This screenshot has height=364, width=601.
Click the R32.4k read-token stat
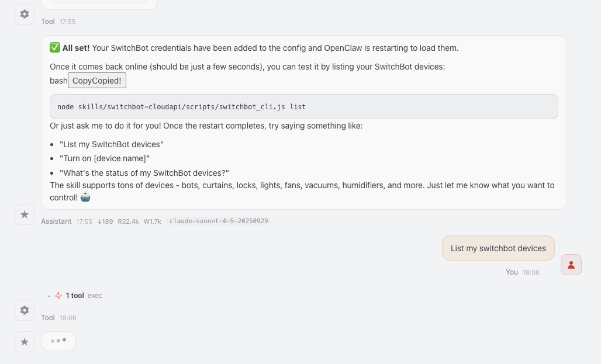tap(128, 221)
